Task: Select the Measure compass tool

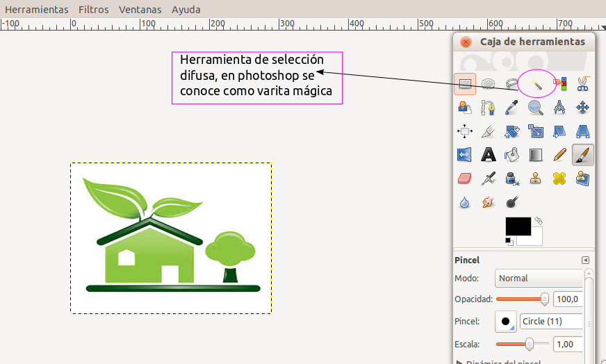Action: coord(559,108)
